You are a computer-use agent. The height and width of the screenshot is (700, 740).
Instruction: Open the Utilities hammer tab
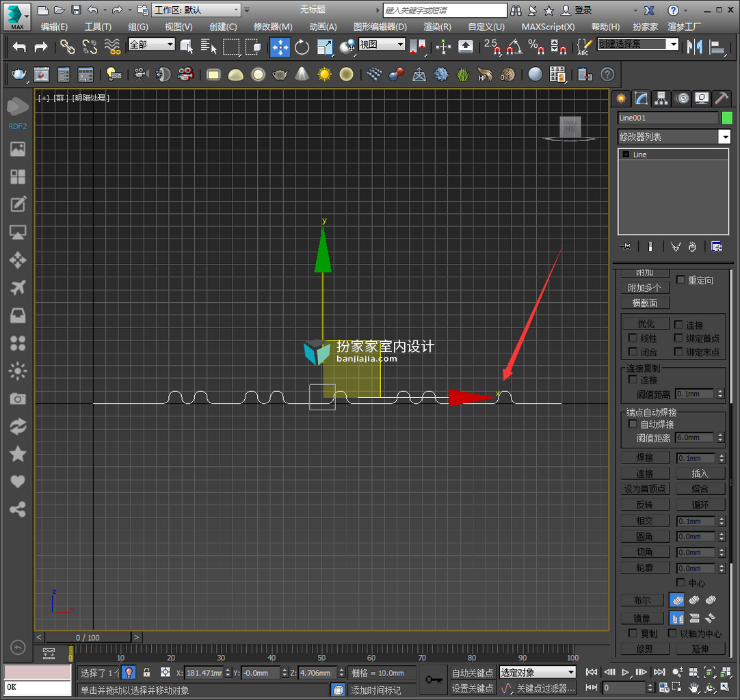(x=722, y=98)
